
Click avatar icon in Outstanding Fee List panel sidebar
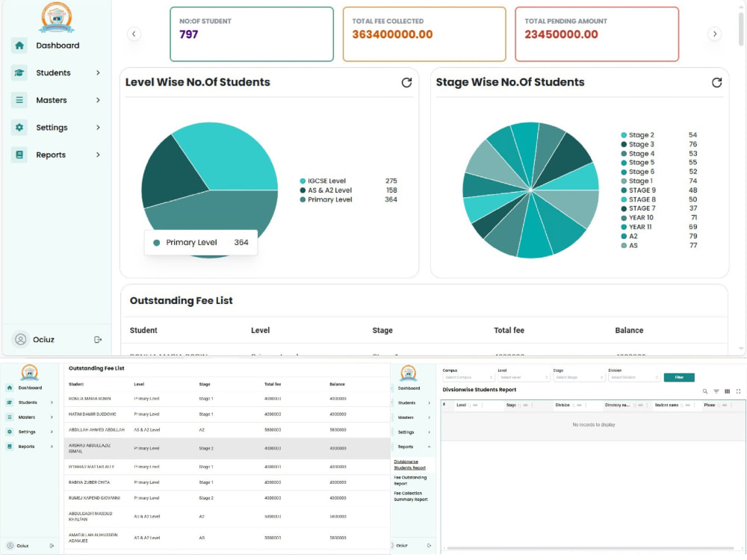click(x=10, y=546)
